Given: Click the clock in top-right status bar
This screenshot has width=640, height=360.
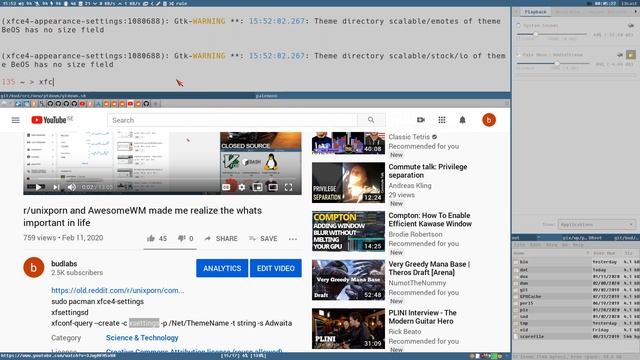Looking at the screenshot, I should point(605,3).
